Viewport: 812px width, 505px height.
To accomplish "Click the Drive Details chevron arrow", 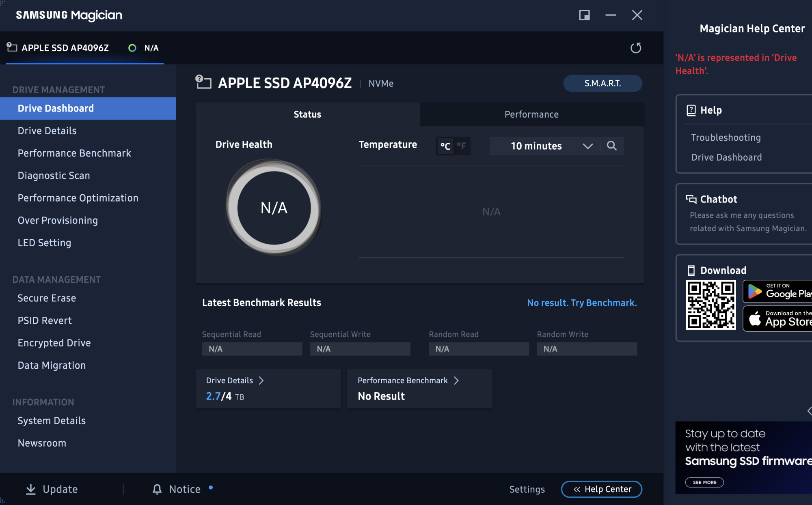I will [x=261, y=380].
